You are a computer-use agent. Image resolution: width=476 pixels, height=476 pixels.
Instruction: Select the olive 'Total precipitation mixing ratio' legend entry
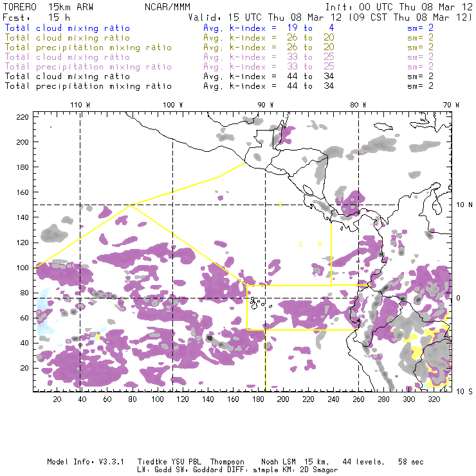[x=88, y=48]
